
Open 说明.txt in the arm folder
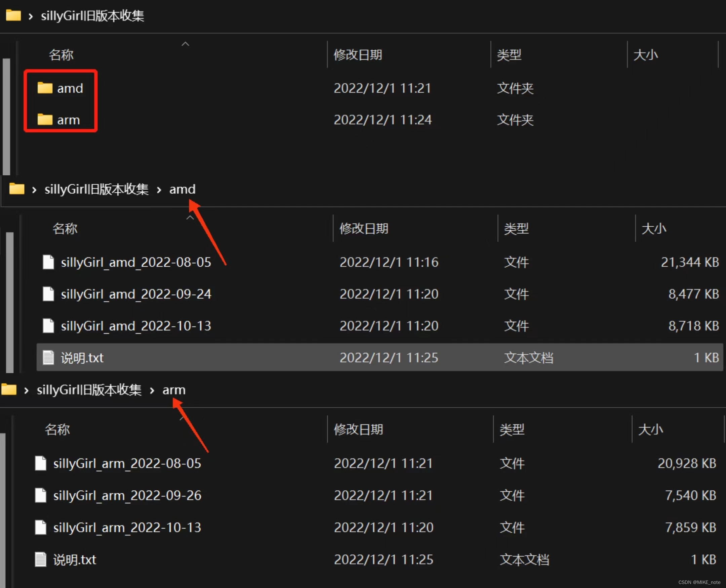[75, 559]
